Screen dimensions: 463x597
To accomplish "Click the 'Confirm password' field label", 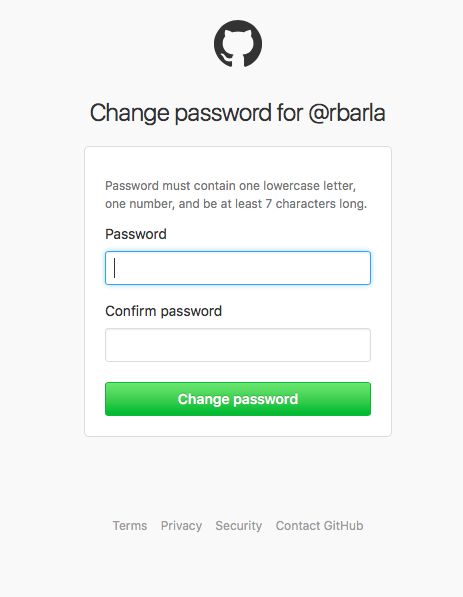I will 164,311.
